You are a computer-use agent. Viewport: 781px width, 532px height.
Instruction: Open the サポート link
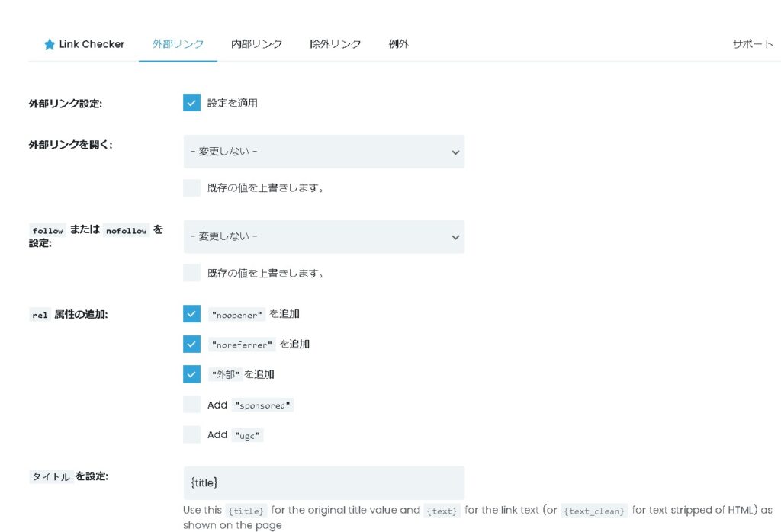point(752,44)
